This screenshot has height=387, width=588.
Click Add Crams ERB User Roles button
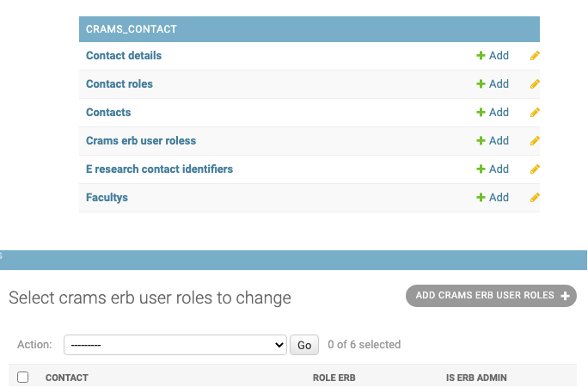pyautogui.click(x=491, y=296)
